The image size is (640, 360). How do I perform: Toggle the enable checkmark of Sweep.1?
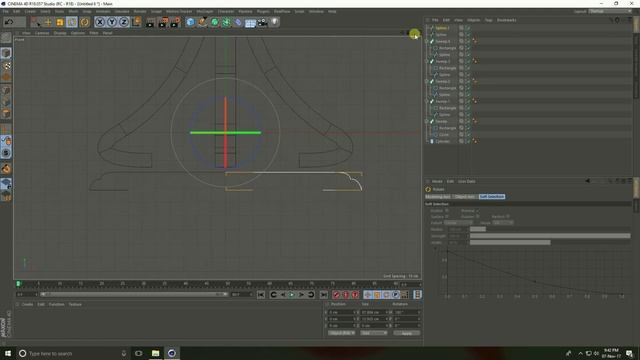468,101
